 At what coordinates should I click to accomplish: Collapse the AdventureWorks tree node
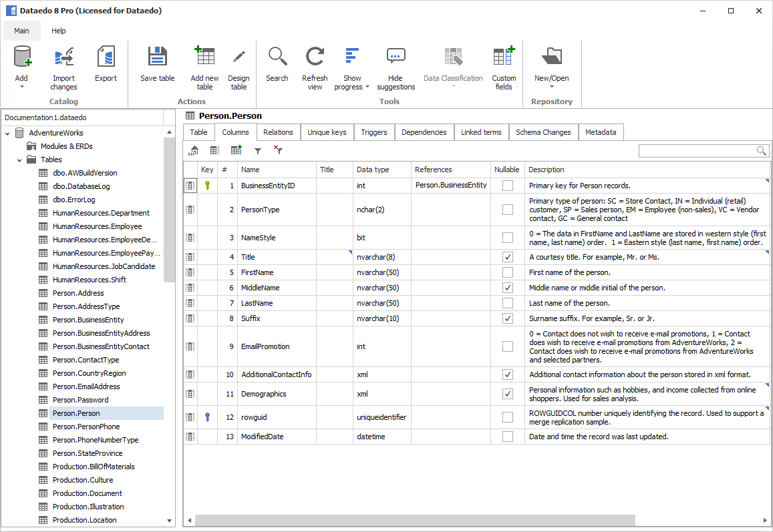pos(7,133)
